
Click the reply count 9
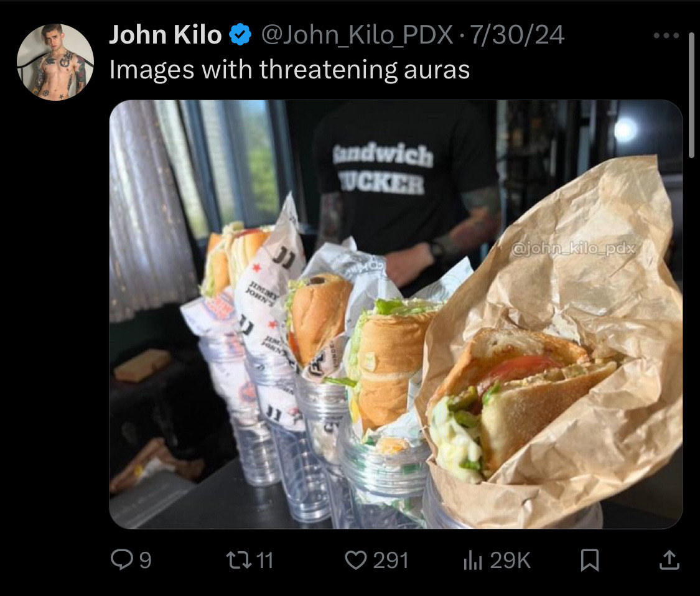pos(146,560)
